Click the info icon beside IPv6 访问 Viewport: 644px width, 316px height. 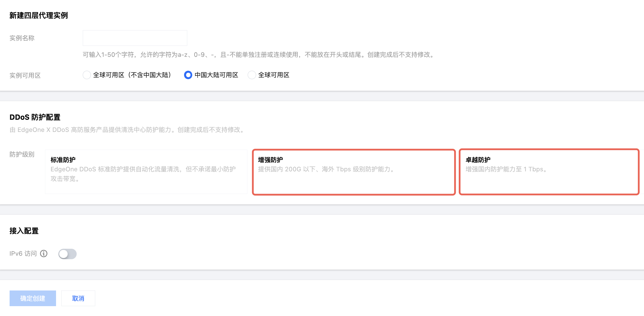pos(44,254)
